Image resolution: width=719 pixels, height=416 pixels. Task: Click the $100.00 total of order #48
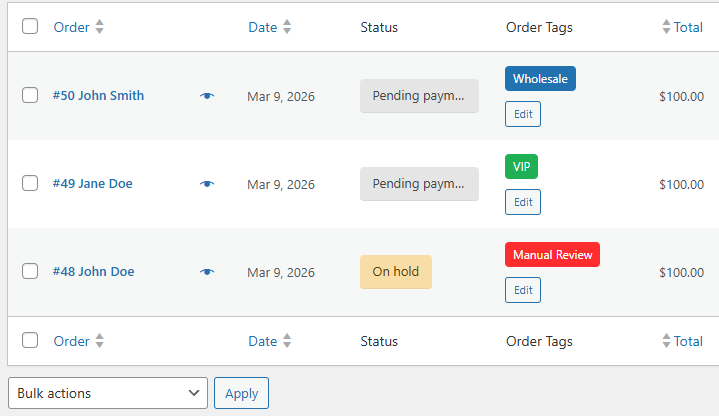[x=681, y=272]
